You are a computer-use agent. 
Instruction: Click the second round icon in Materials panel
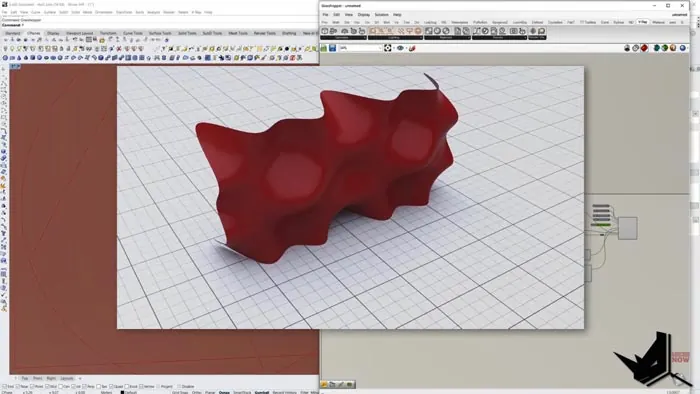(x=446, y=31)
